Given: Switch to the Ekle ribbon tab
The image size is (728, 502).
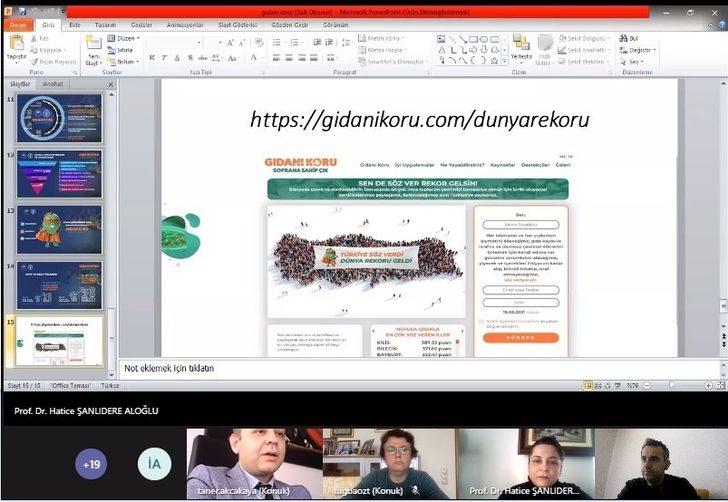Looking at the screenshot, I should coord(75,25).
